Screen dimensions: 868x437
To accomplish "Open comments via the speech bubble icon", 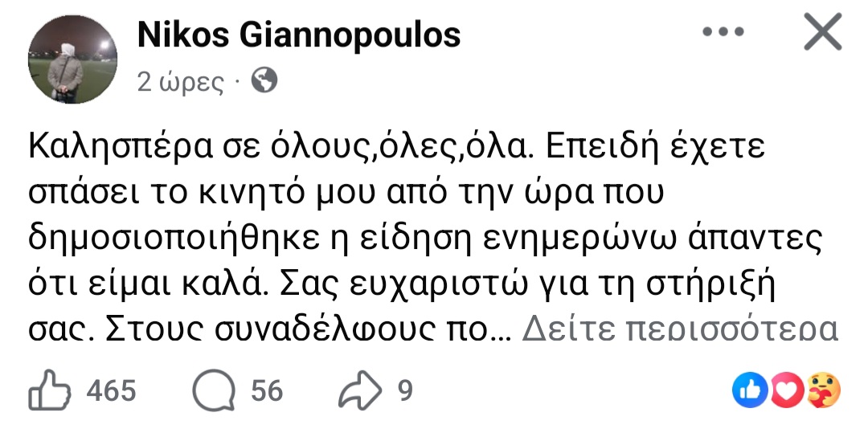I will pos(212,391).
